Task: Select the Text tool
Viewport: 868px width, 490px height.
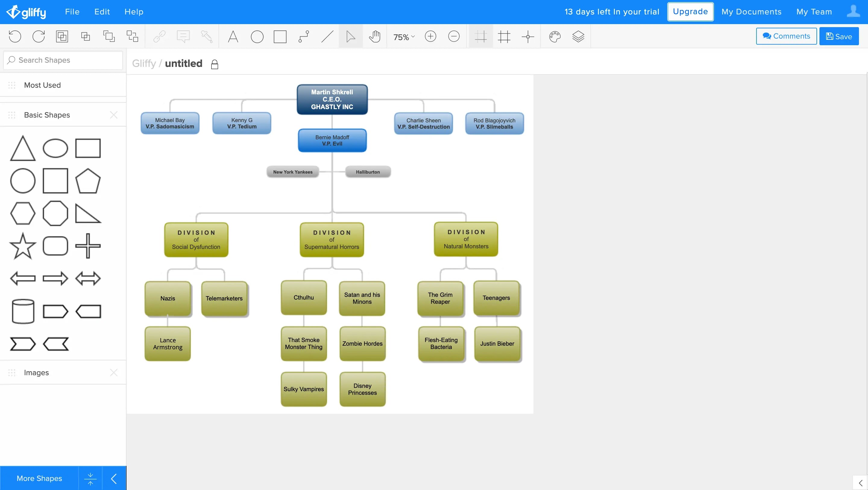Action: [x=233, y=36]
